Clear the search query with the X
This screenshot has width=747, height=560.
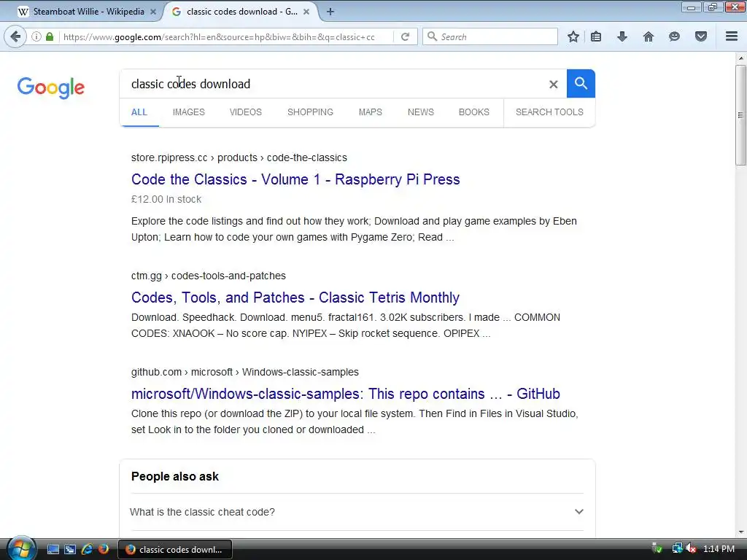tap(553, 85)
